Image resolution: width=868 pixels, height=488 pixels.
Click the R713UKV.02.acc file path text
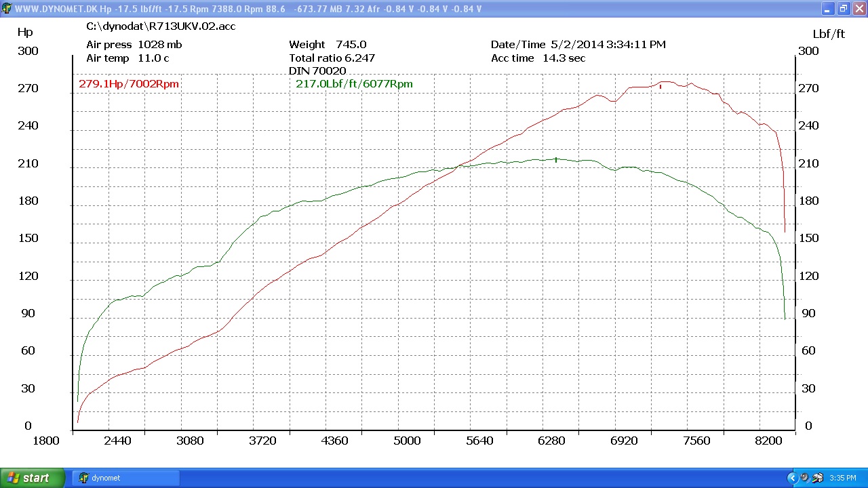161,26
